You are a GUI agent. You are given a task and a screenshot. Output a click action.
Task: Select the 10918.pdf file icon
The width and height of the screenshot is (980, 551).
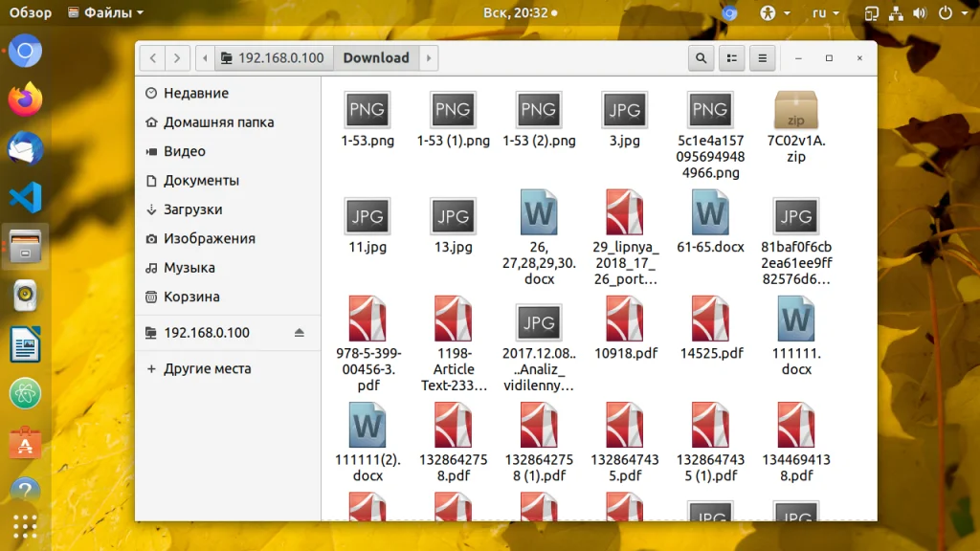click(x=624, y=319)
